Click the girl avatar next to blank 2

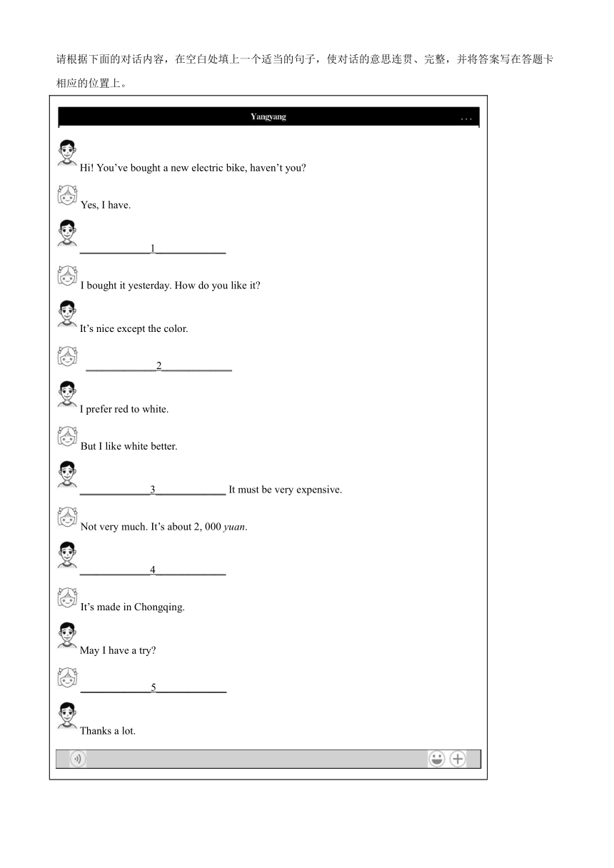coord(67,356)
